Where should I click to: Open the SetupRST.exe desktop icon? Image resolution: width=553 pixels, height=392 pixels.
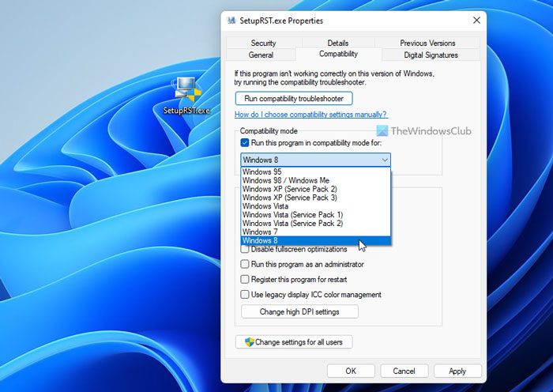tap(187, 96)
